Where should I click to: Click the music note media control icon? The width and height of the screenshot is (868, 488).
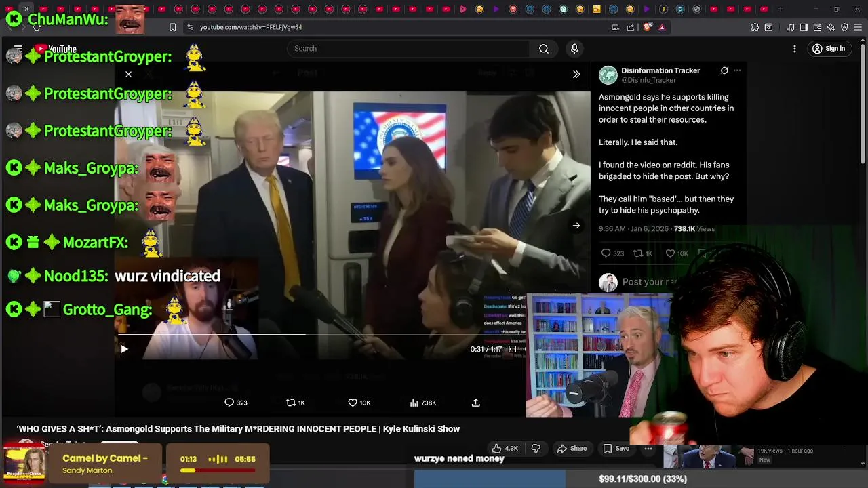[x=791, y=27]
